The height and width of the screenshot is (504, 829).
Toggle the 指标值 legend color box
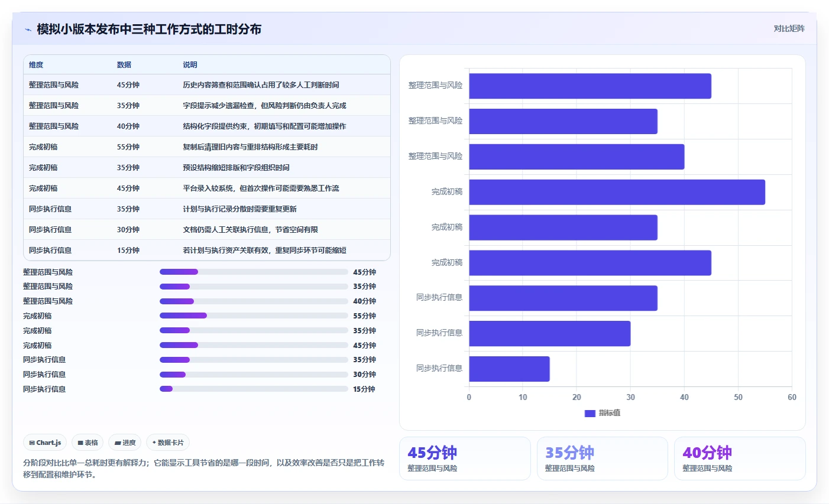tap(590, 413)
